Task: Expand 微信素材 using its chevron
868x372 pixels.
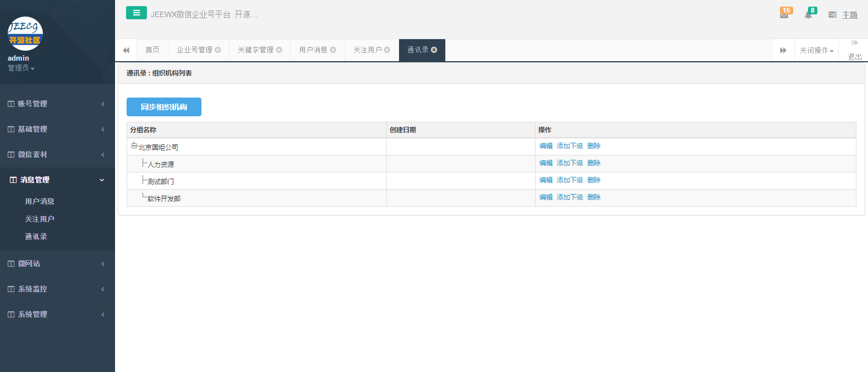Action: pos(103,154)
